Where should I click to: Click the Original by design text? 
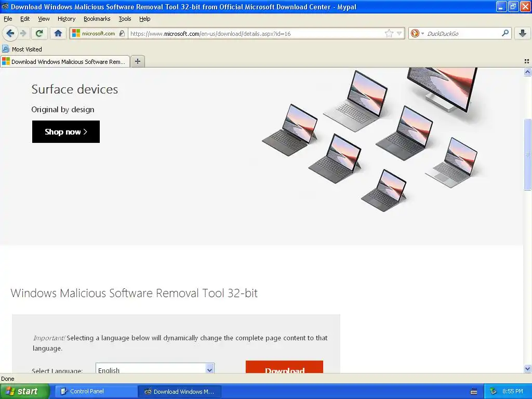(x=63, y=110)
